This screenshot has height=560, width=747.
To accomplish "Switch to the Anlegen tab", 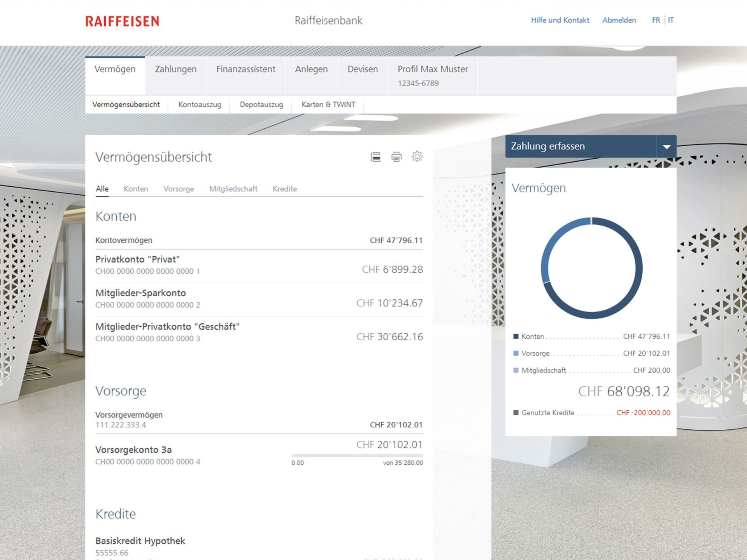I will point(311,69).
